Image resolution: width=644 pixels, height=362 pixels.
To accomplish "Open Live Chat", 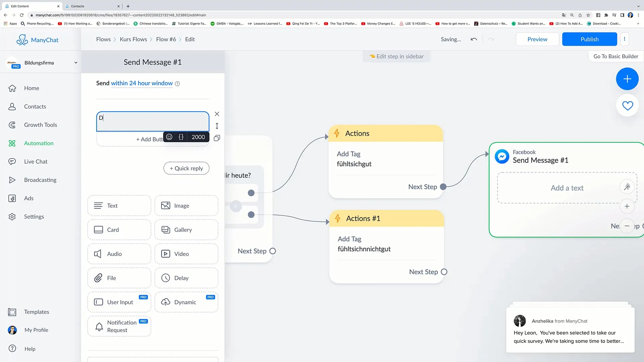I will pyautogui.click(x=36, y=162).
